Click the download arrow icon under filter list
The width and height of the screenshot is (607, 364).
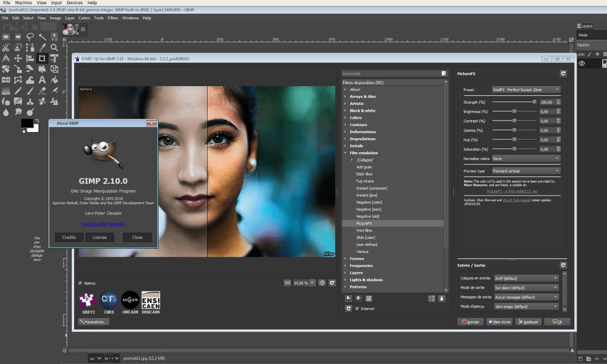point(442,299)
